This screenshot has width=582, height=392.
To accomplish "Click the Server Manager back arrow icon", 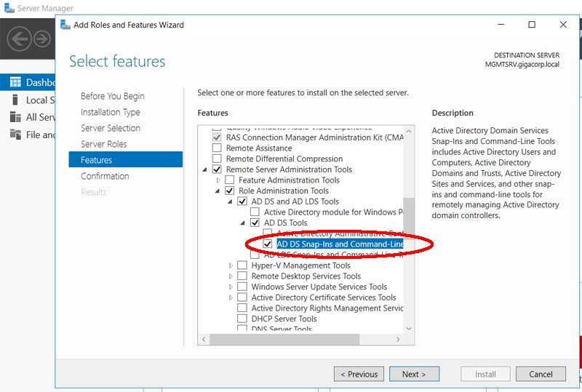I will tap(20, 39).
